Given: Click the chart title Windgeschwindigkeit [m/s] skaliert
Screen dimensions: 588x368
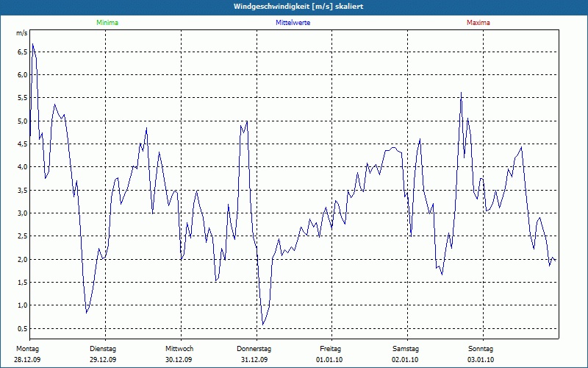Looking at the screenshot, I should (298, 7).
